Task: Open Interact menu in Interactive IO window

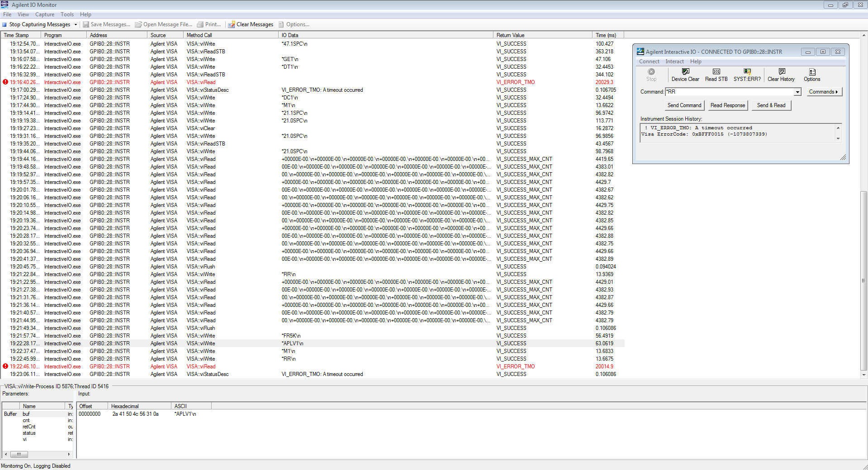Action: pyautogui.click(x=674, y=61)
